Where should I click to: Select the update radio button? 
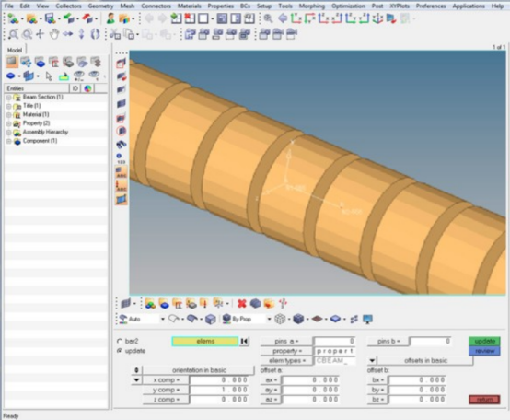pos(120,351)
